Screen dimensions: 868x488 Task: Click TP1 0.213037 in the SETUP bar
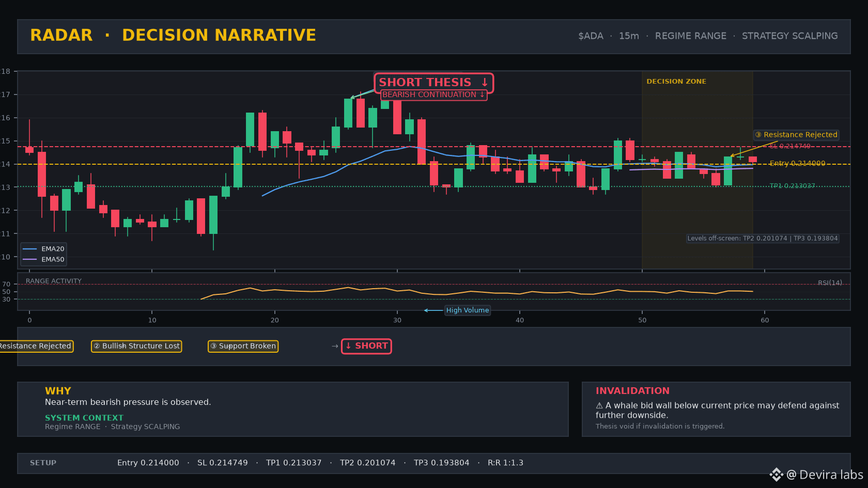pyautogui.click(x=294, y=463)
